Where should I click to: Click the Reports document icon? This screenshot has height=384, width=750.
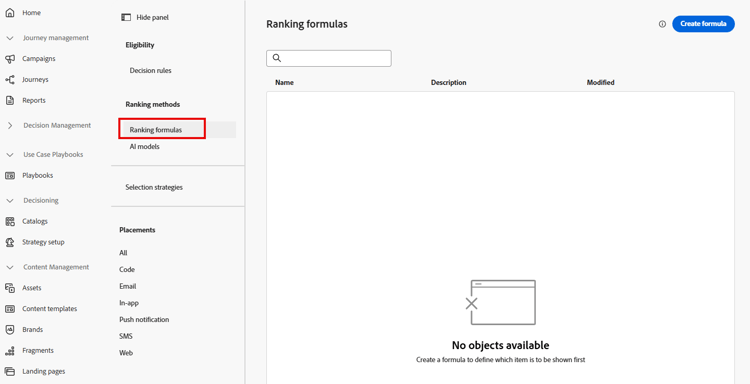pyautogui.click(x=10, y=100)
